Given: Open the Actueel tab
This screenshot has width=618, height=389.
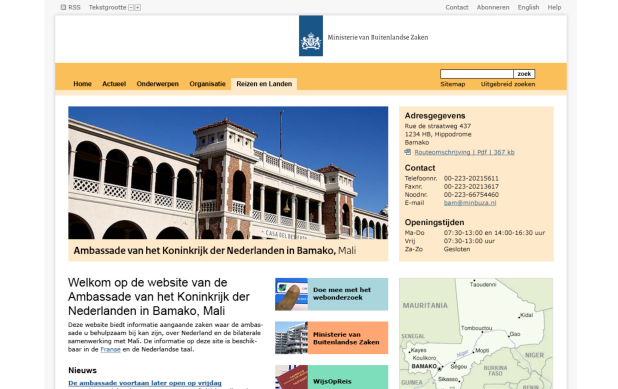Looking at the screenshot, I should (114, 84).
